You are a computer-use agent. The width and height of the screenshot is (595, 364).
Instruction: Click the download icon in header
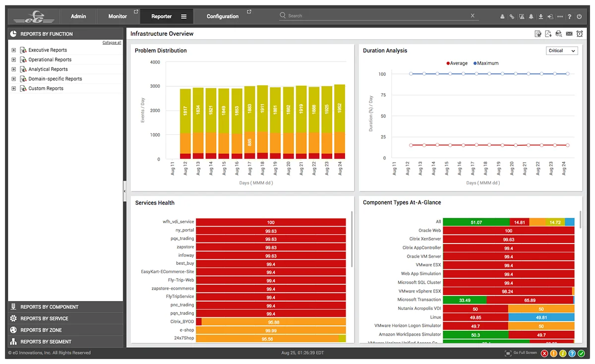pyautogui.click(x=541, y=16)
